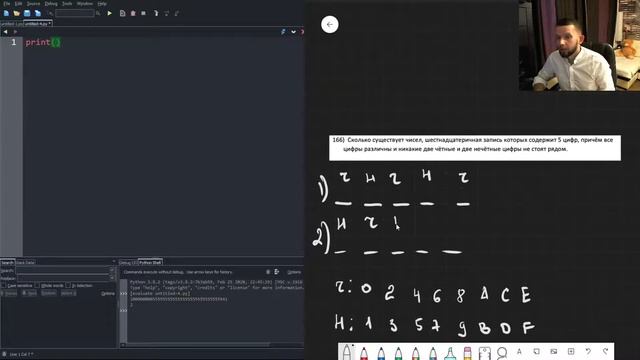
Task: Select the lasso selection tool
Action: 502,353
